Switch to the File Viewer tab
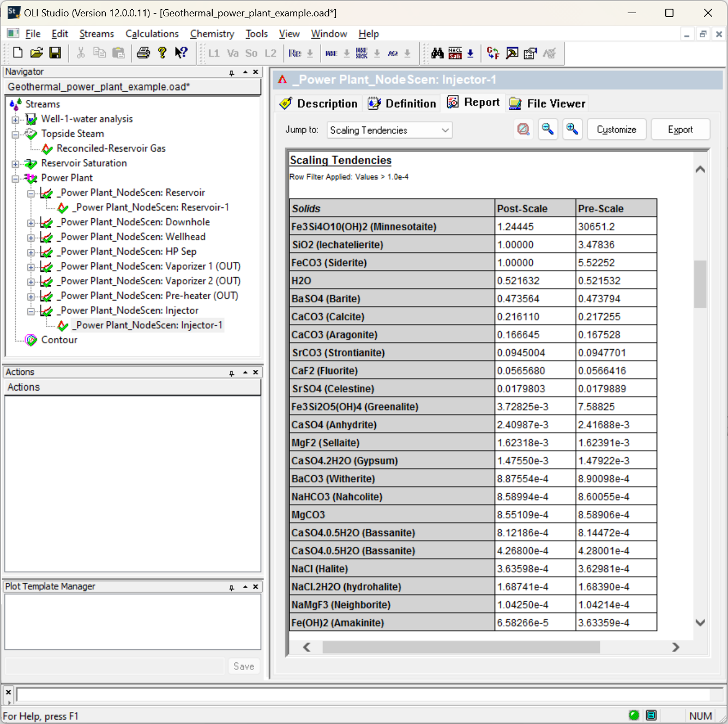 coord(547,103)
